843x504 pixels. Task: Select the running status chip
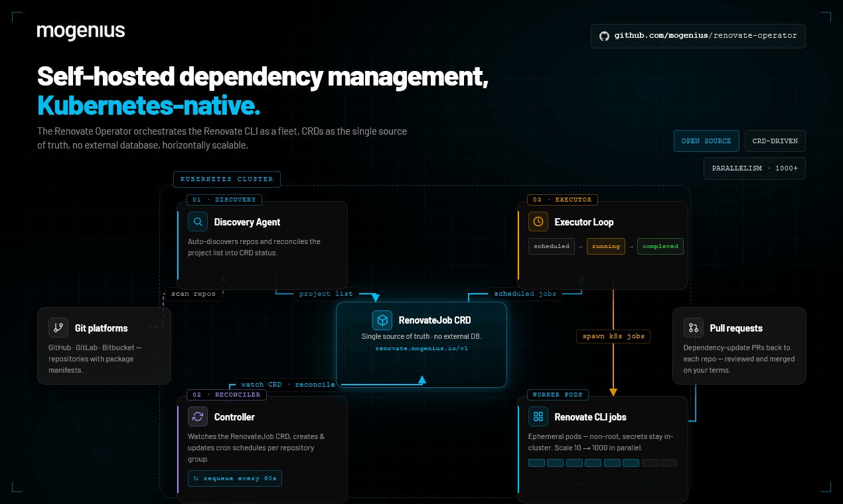[x=606, y=246]
